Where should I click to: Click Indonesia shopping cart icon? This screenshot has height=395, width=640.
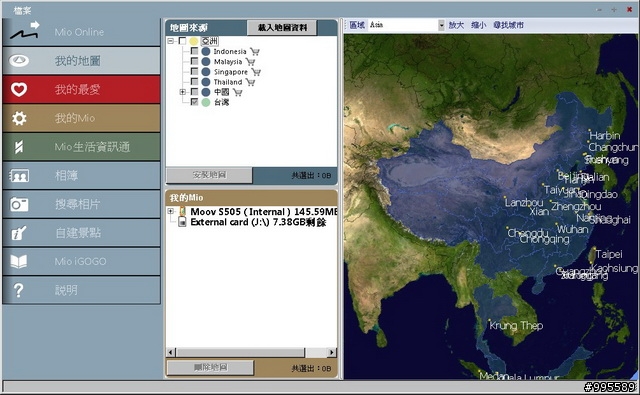point(255,51)
